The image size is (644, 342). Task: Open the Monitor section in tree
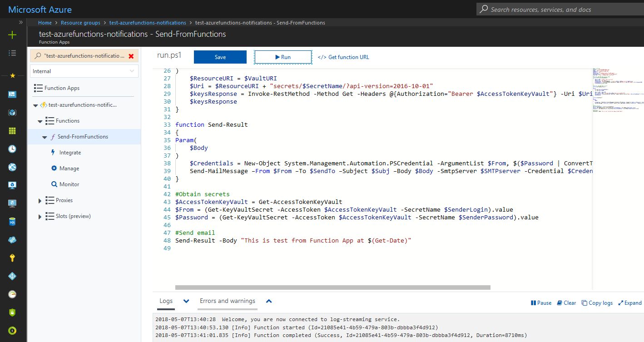point(69,184)
